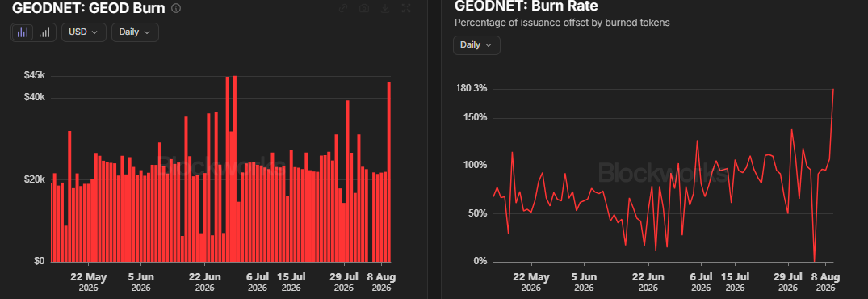The image size is (868, 299).
Task: Select the regular bar chart view
Action: 23,32
